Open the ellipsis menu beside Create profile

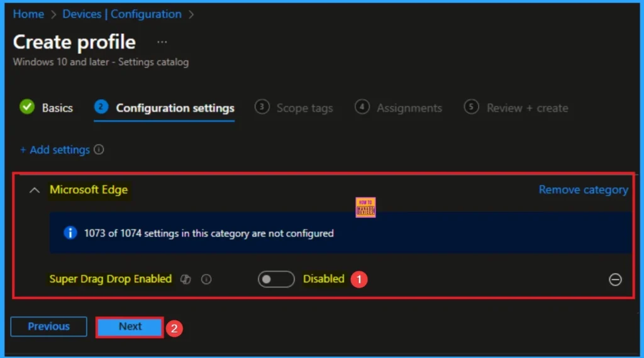(162, 42)
